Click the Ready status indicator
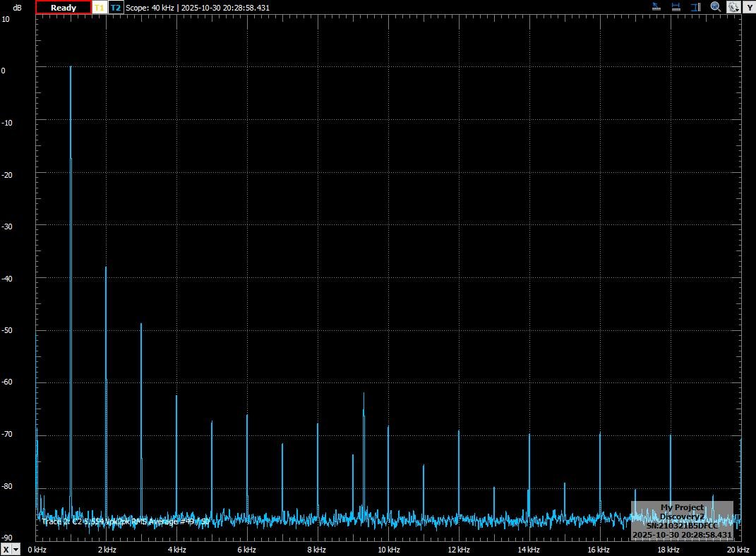This screenshot has height=556, width=756. pos(64,8)
